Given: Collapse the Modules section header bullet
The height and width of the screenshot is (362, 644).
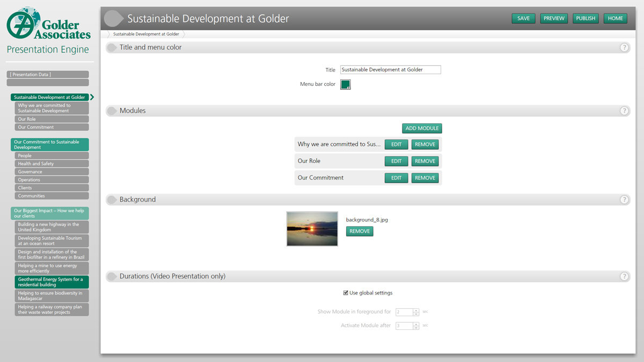Looking at the screenshot, I should pos(112,111).
